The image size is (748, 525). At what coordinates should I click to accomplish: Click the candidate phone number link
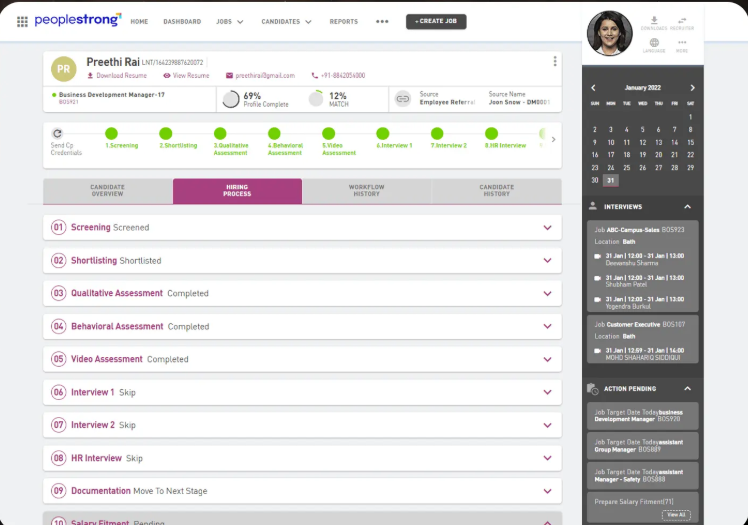(x=338, y=75)
